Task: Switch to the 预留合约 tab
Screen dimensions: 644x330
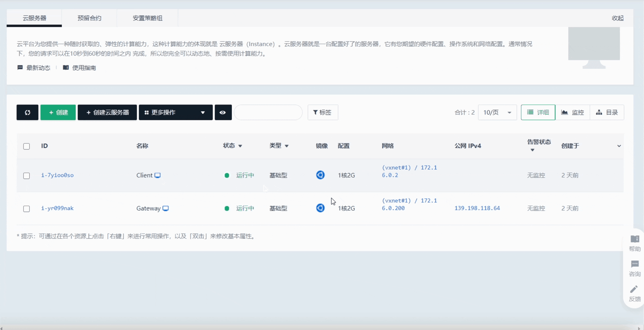Action: (x=89, y=18)
